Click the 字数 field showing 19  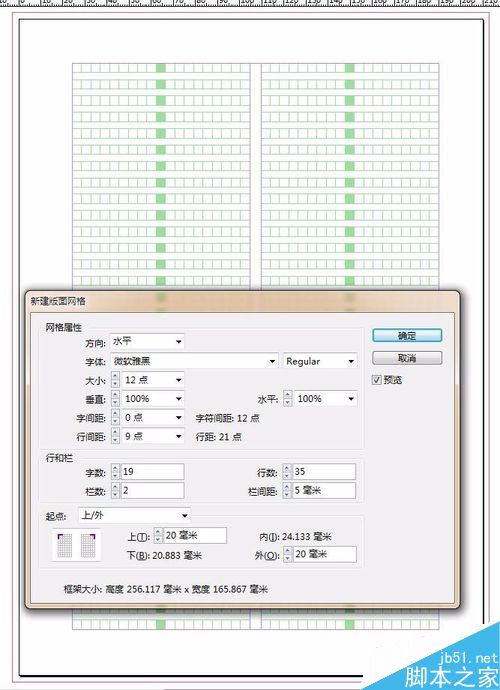pyautogui.click(x=152, y=472)
